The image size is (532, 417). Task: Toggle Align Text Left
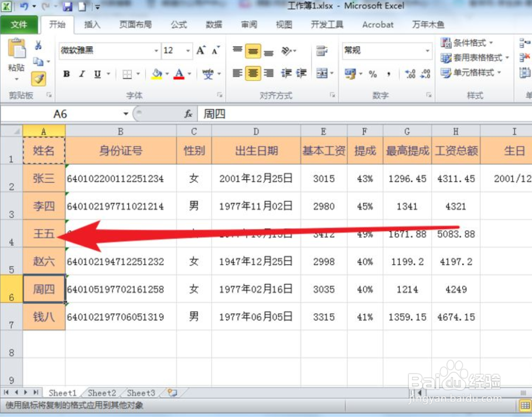click(x=237, y=73)
